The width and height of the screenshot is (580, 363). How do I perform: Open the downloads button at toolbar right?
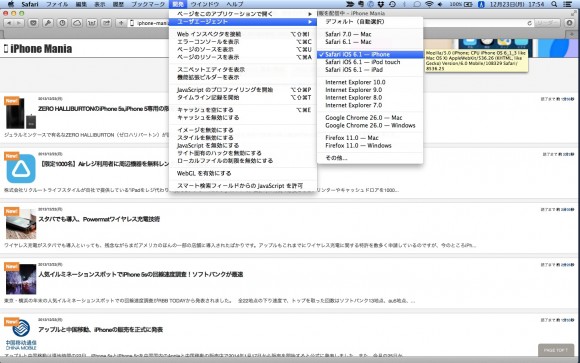tap(570, 23)
